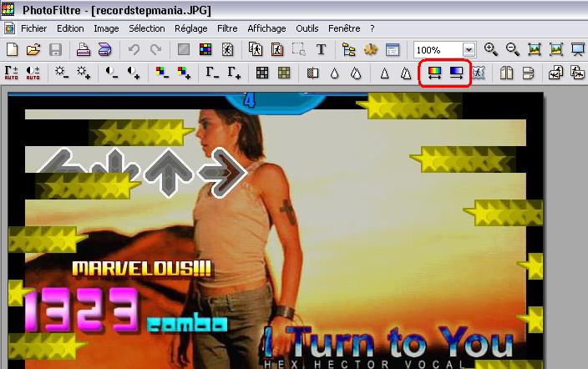Open the image explorer tree icon
This screenshot has width=588, height=369.
(x=349, y=49)
